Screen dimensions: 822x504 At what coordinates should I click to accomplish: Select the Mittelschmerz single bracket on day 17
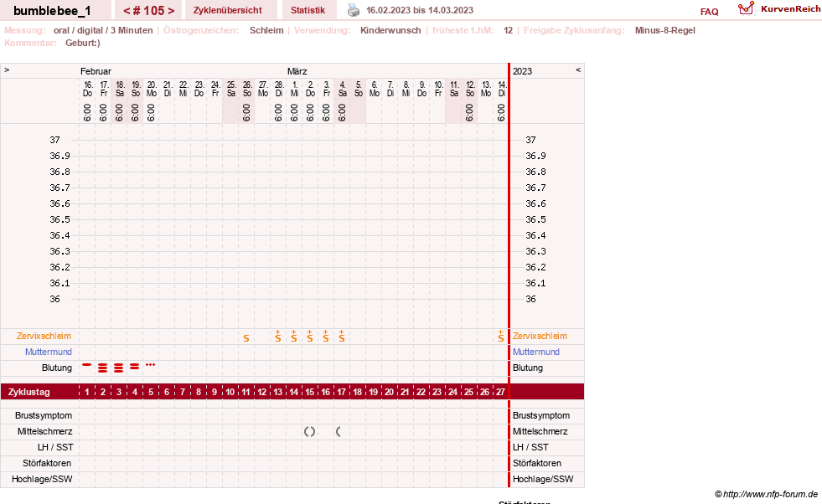339,432
